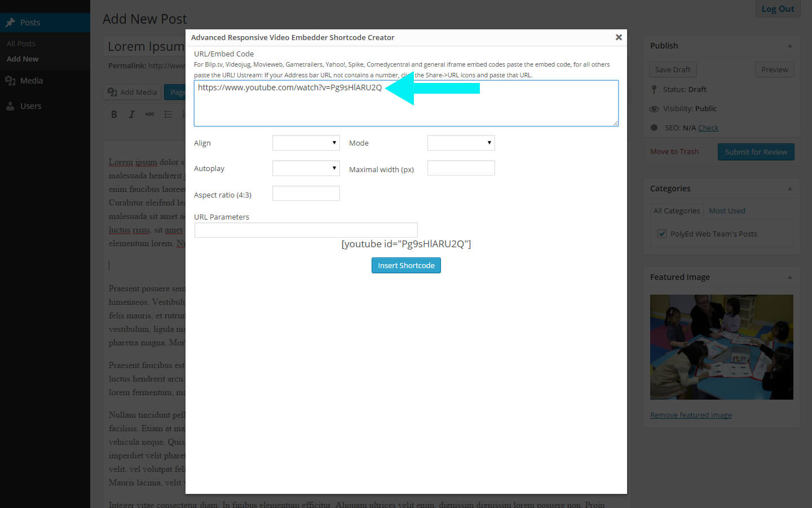This screenshot has height=508, width=812.
Task: Toggle bold formatting in editor
Action: point(114,114)
